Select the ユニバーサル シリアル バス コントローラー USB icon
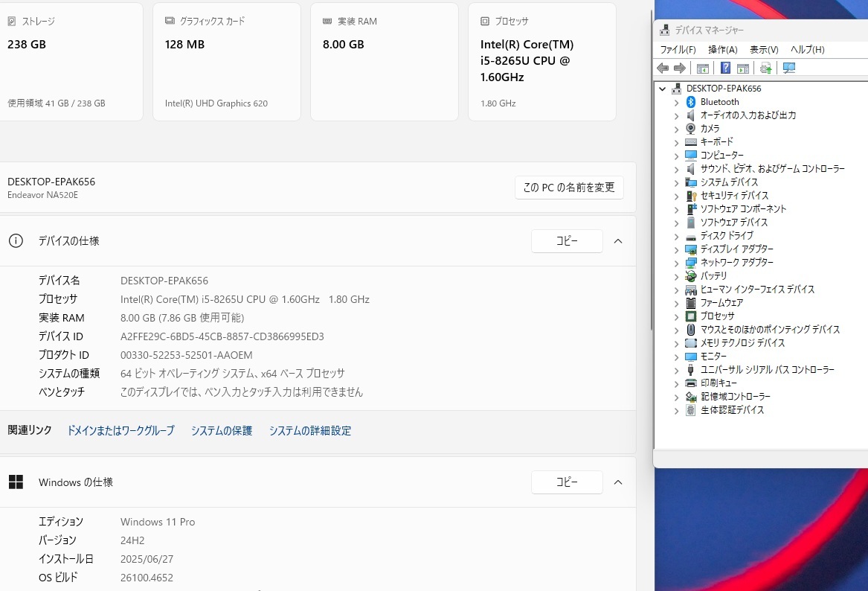This screenshot has width=868, height=591. tap(691, 369)
